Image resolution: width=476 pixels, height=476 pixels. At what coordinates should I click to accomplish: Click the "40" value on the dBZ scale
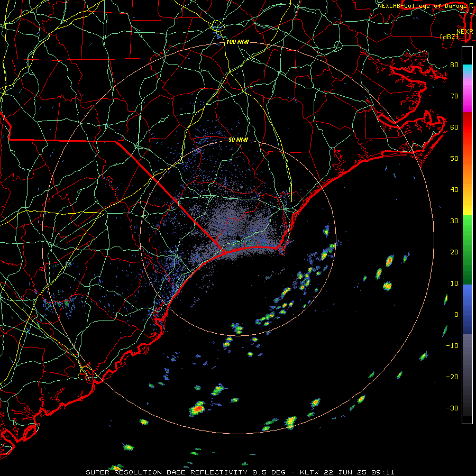pyautogui.click(x=454, y=190)
